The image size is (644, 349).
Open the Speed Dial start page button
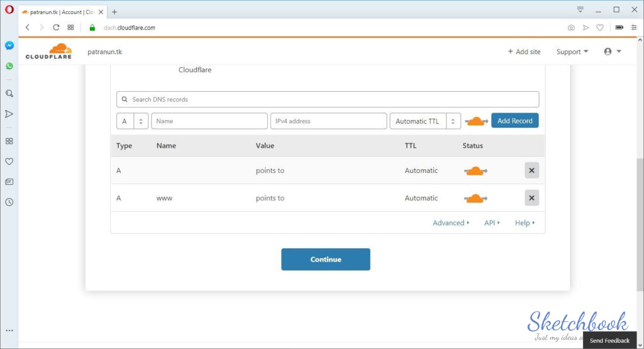pyautogui.click(x=70, y=28)
